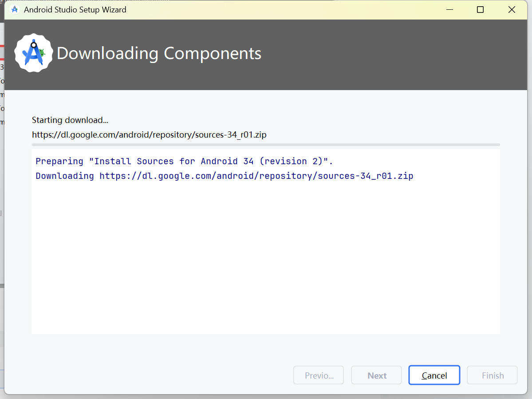
Task: Click the "Android Studio Setup Wizard" window title
Action: [75, 9]
